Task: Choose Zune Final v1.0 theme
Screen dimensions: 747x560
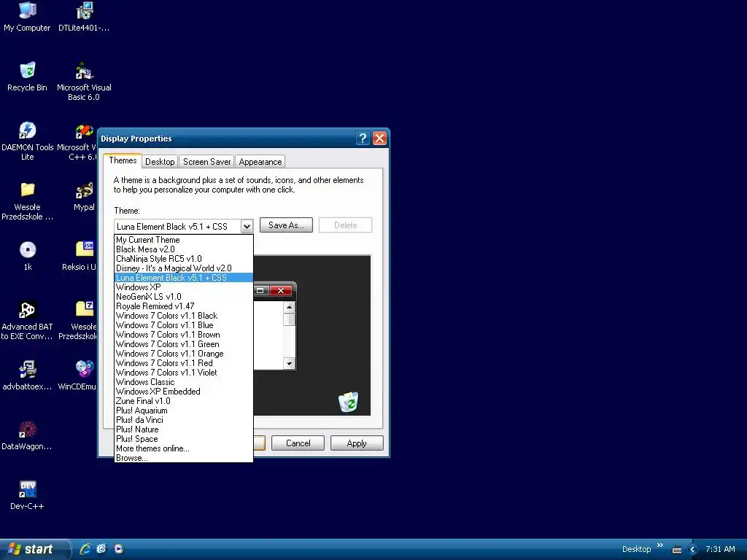Action: click(184, 401)
